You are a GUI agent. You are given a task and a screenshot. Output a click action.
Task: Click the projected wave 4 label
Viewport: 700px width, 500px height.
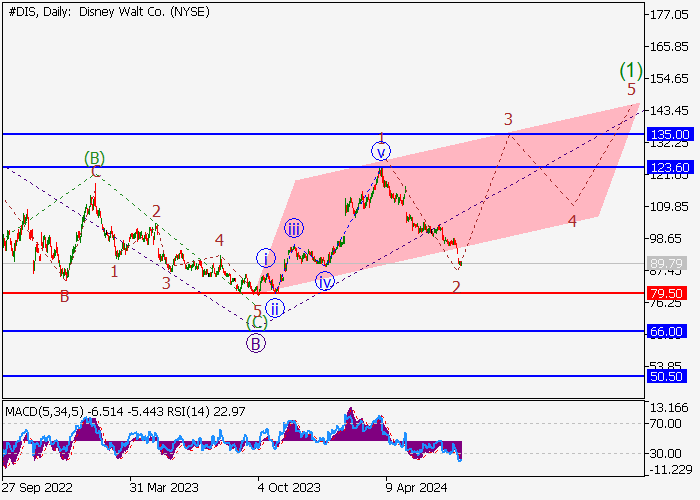(572, 221)
